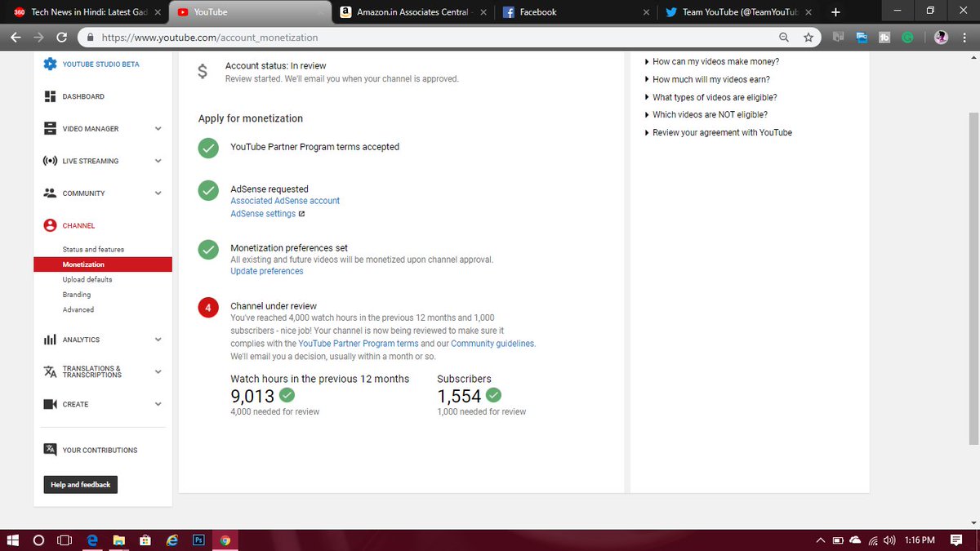Bookmark this page with the star icon
The width and height of the screenshot is (980, 551).
click(x=808, y=38)
